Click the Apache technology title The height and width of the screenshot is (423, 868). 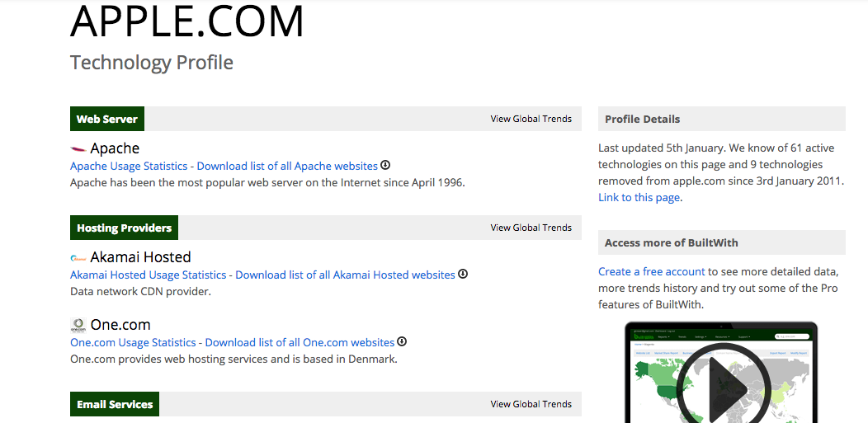coord(116,148)
